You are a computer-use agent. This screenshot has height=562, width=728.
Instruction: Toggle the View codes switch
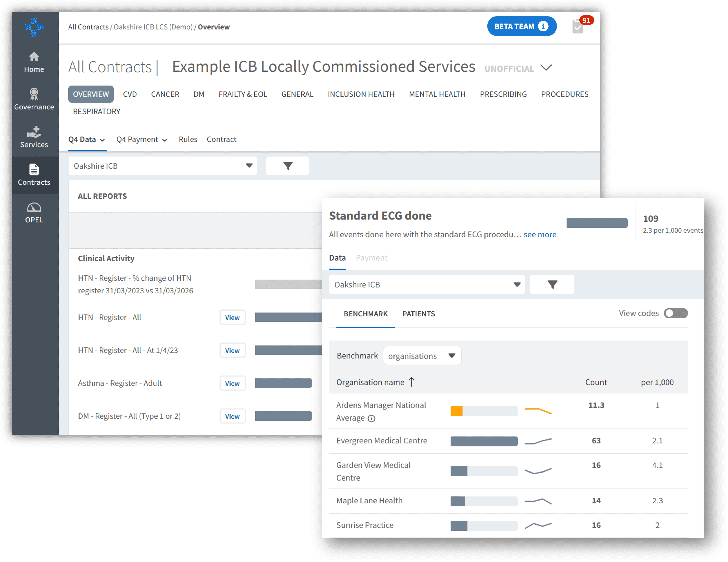click(676, 313)
